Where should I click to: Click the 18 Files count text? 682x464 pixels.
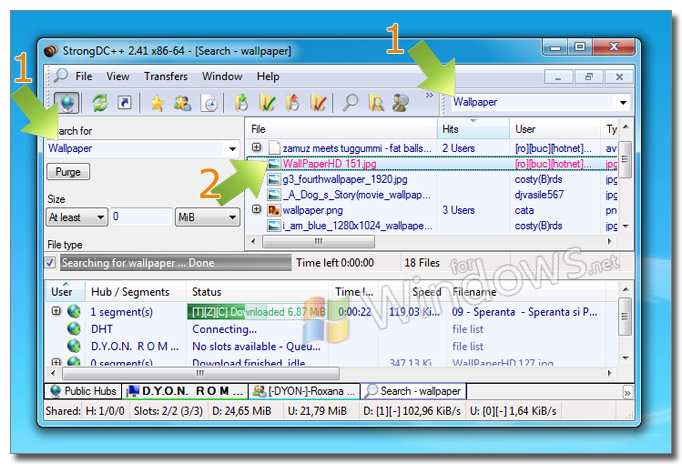(422, 263)
